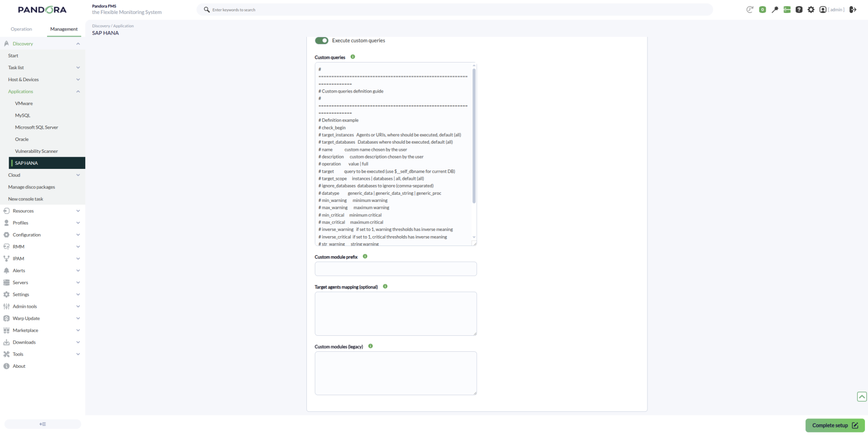Switch to the Management tab
868x435 pixels.
64,29
